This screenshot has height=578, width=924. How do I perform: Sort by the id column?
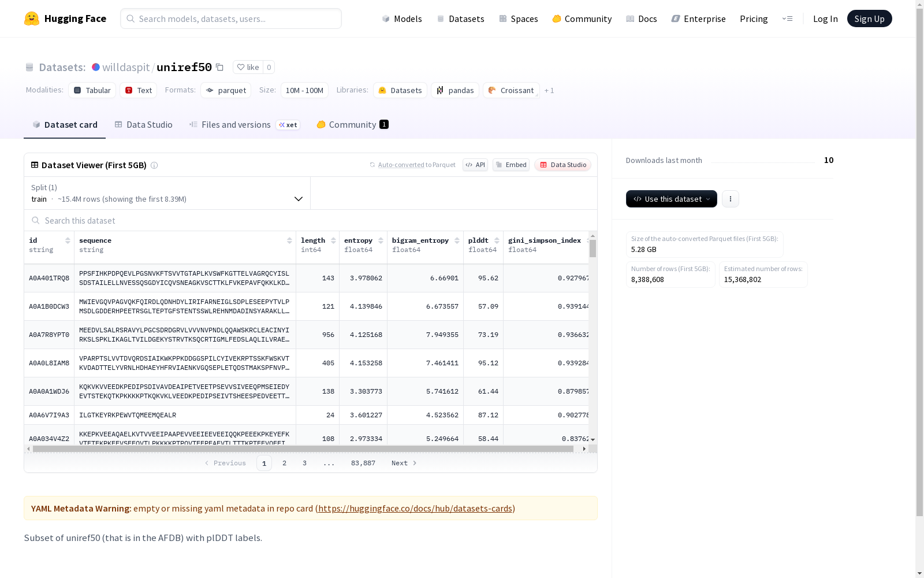point(68,240)
